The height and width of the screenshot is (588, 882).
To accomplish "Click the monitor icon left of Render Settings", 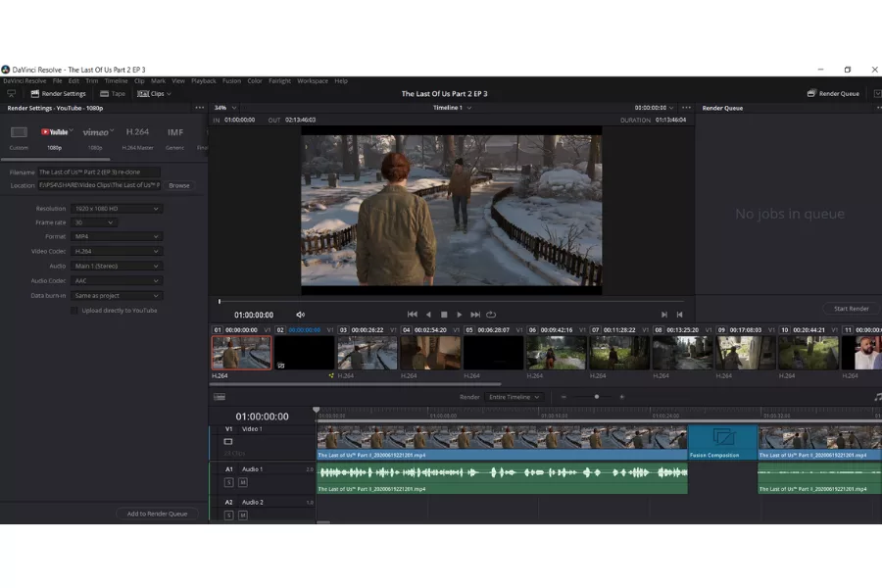I will click(x=11, y=94).
